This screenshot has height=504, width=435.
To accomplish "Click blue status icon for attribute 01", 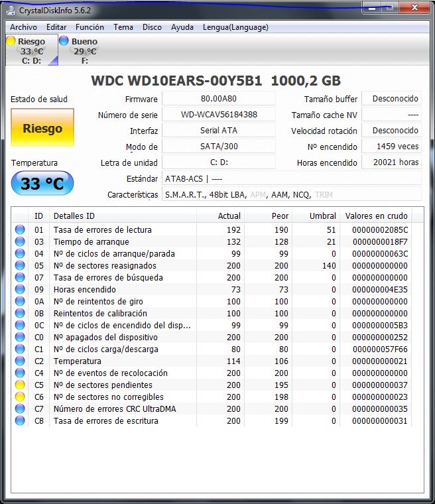I will pos(20,229).
